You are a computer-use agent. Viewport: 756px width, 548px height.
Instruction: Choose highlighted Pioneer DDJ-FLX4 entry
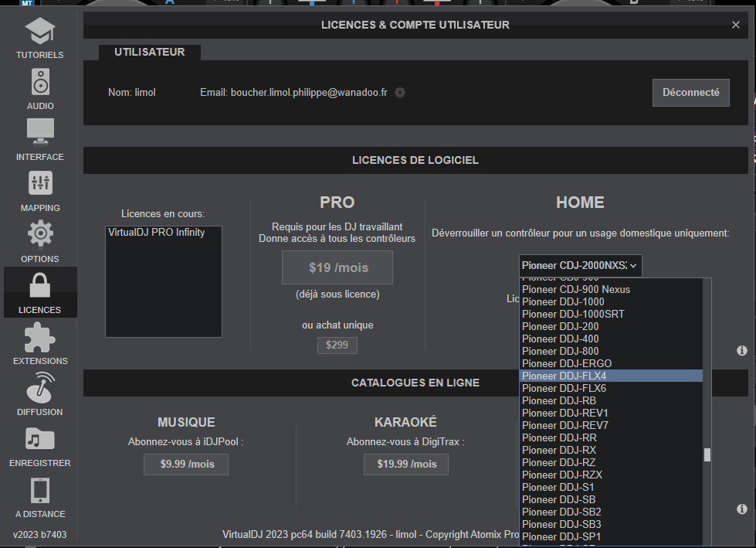612,376
